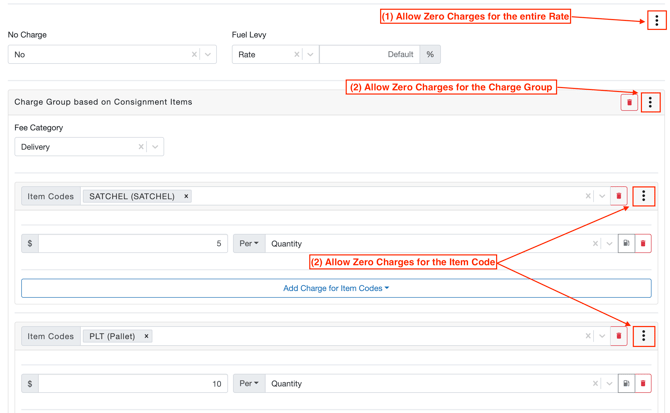Click the Charge Group based on Consignment Items header

[x=103, y=102]
